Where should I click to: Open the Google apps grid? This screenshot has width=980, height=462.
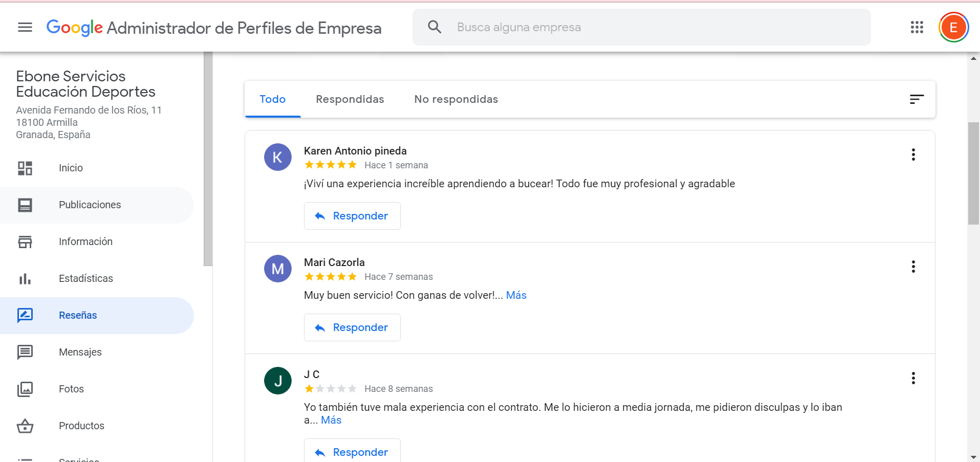pyautogui.click(x=917, y=27)
